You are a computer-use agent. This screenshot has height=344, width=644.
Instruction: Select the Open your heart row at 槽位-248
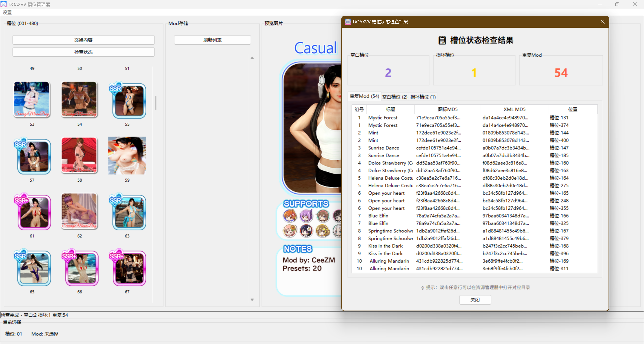(475, 201)
